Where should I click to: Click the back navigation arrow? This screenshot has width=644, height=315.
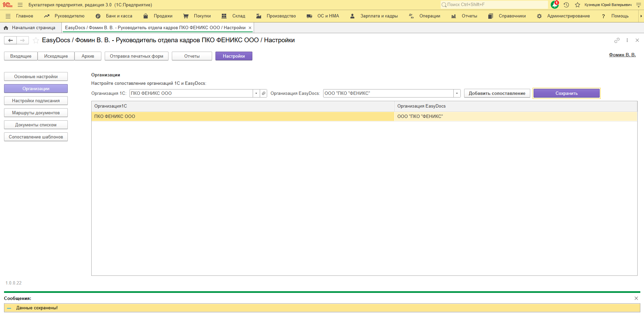tap(10, 41)
